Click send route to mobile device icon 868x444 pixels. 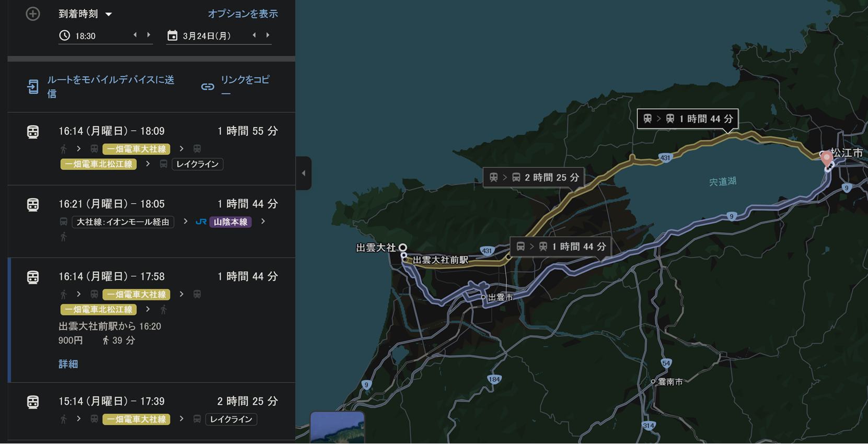33,87
